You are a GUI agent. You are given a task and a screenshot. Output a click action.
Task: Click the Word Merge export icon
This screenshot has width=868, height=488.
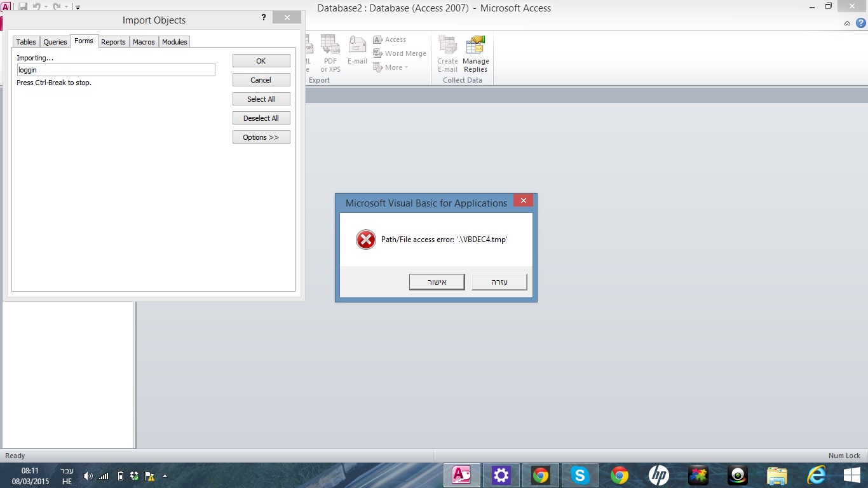tap(400, 53)
